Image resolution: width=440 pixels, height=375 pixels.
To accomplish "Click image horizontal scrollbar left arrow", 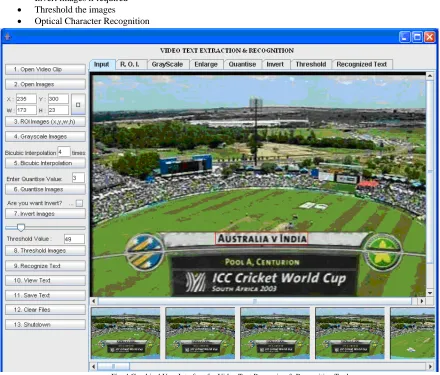I will [x=94, y=301].
